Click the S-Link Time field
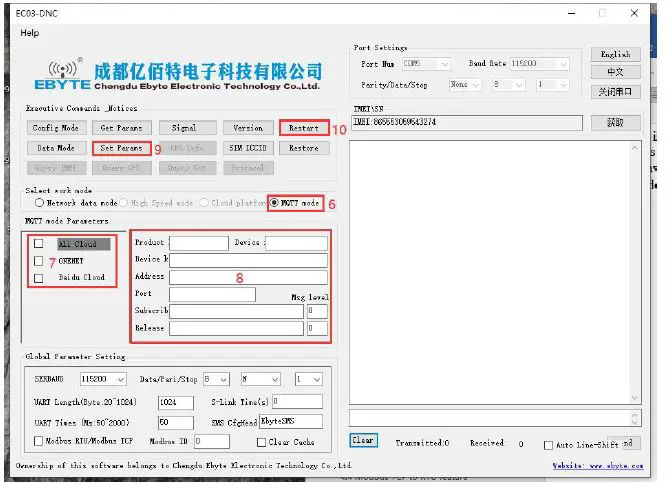Screen dimensions: 666x488 click(297, 401)
